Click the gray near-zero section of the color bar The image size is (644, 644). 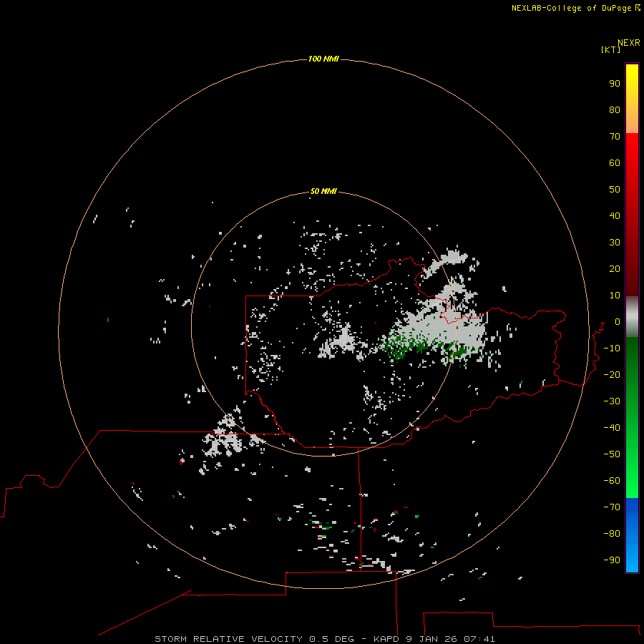point(632,317)
